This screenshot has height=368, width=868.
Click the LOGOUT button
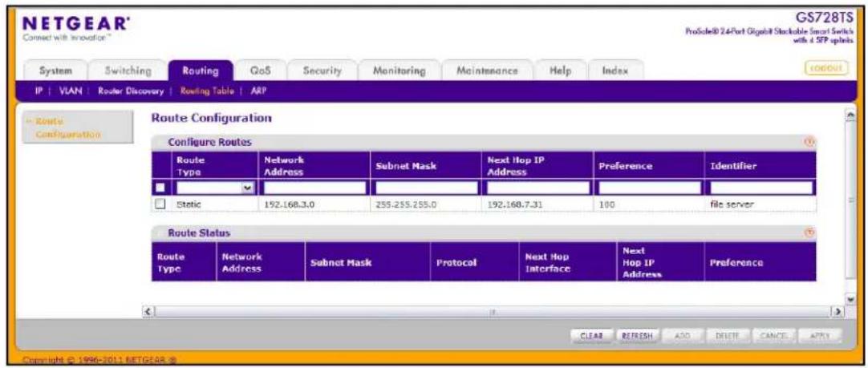tap(825, 68)
